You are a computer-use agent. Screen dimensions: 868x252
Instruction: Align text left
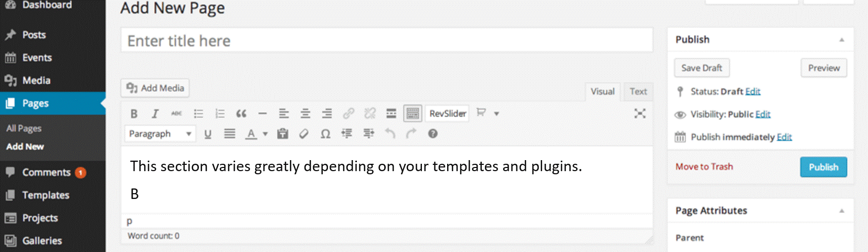(284, 113)
